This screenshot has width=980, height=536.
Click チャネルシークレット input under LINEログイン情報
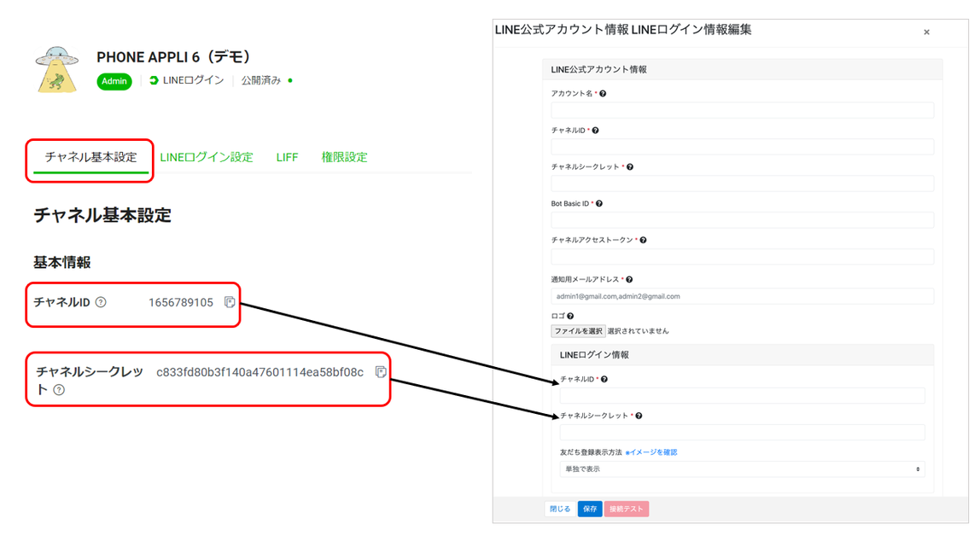pyautogui.click(x=742, y=432)
